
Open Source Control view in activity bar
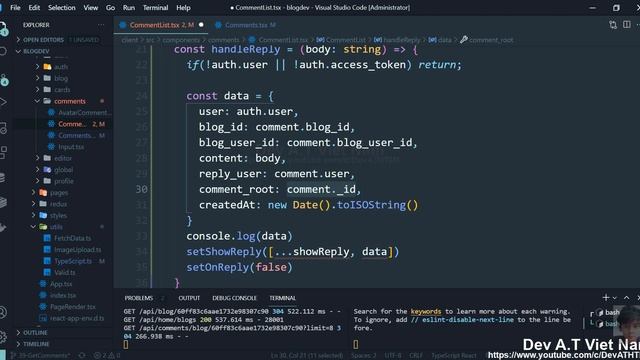tap(3, 80)
